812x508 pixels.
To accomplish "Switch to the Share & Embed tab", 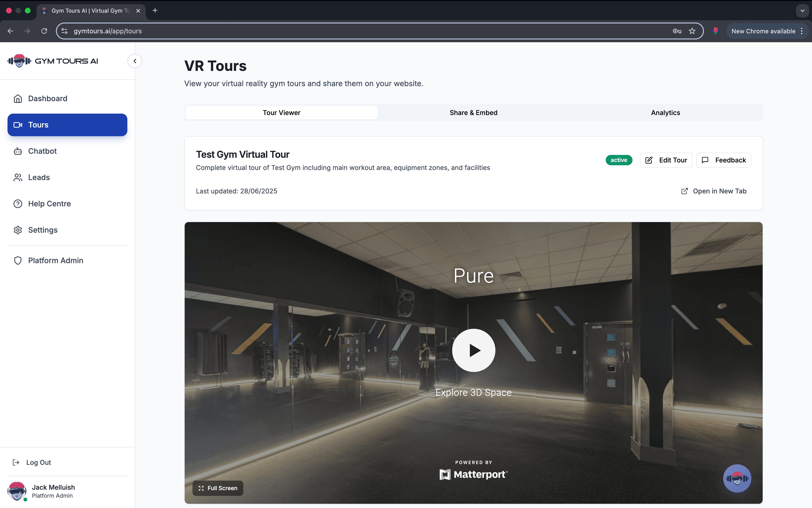I will (473, 112).
